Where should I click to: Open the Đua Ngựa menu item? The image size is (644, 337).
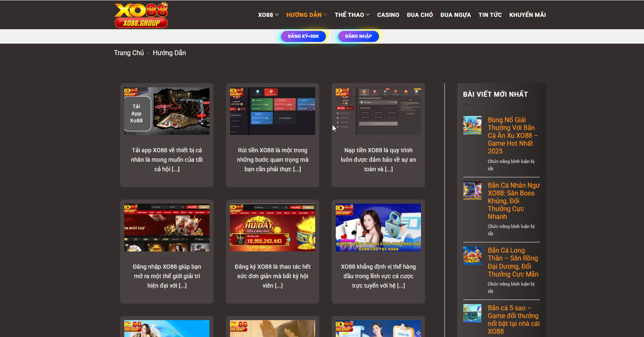click(456, 15)
